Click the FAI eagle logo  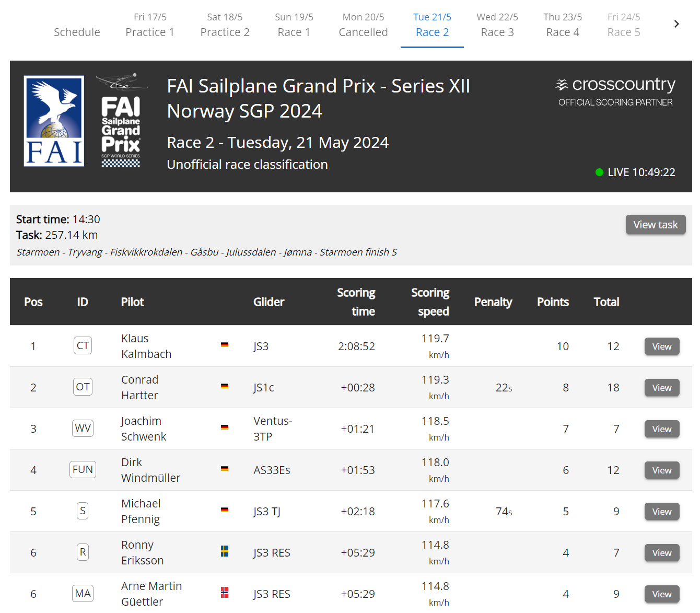click(x=54, y=121)
